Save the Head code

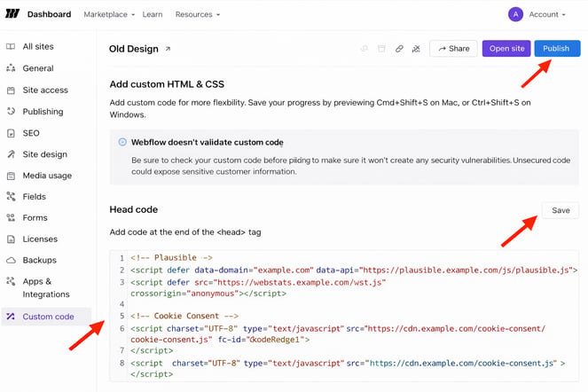click(561, 210)
